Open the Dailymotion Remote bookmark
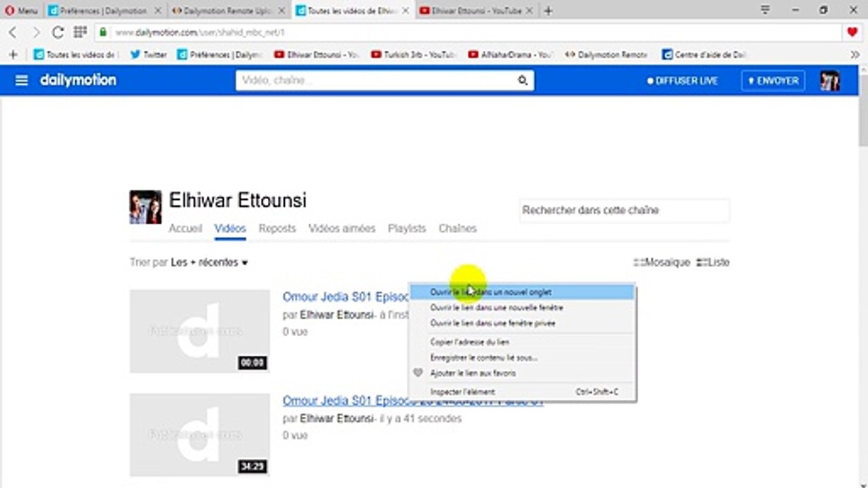Screen dimensions: 868x488 607,55
